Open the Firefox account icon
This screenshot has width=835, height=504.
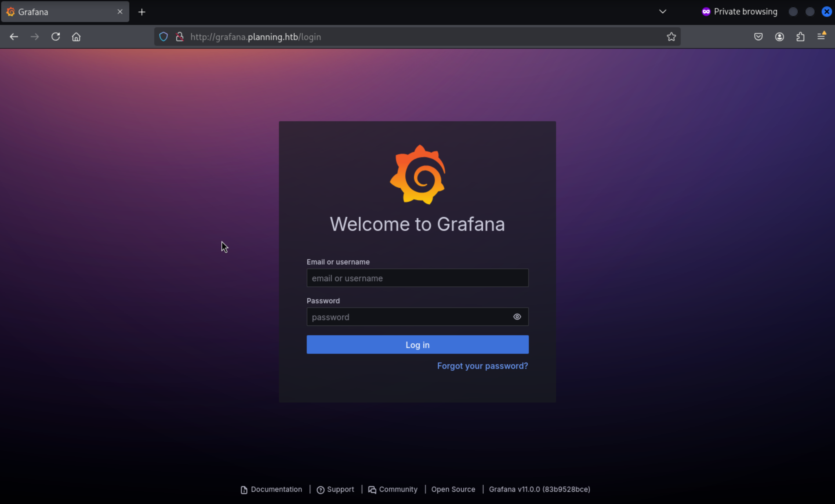779,37
